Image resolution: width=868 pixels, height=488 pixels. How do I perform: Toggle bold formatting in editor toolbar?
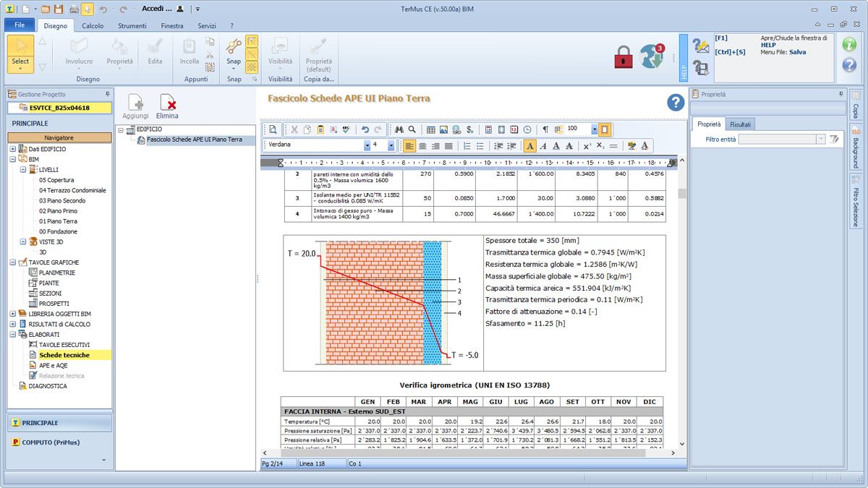[x=530, y=145]
